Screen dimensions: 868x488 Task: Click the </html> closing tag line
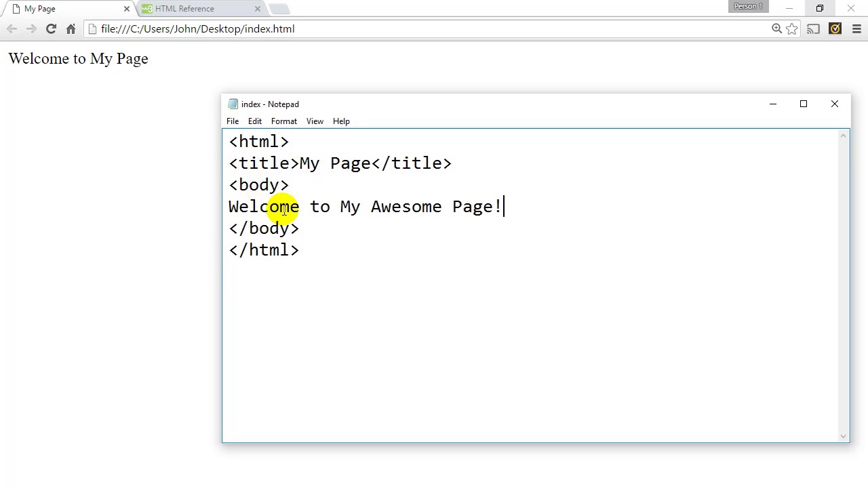click(x=264, y=250)
